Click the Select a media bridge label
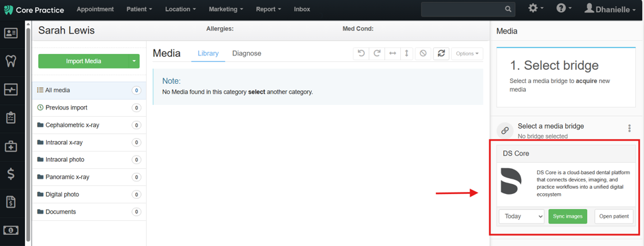This screenshot has height=246, width=644. coord(551,126)
